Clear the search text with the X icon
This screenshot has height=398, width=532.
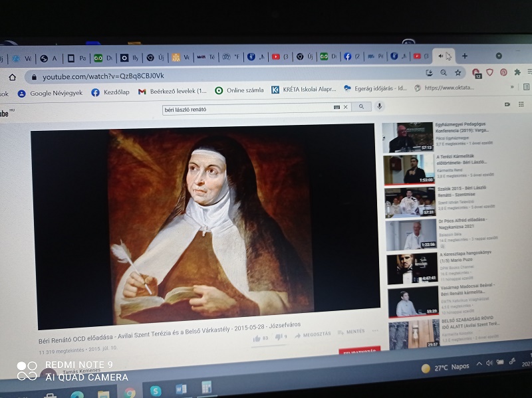click(x=346, y=107)
